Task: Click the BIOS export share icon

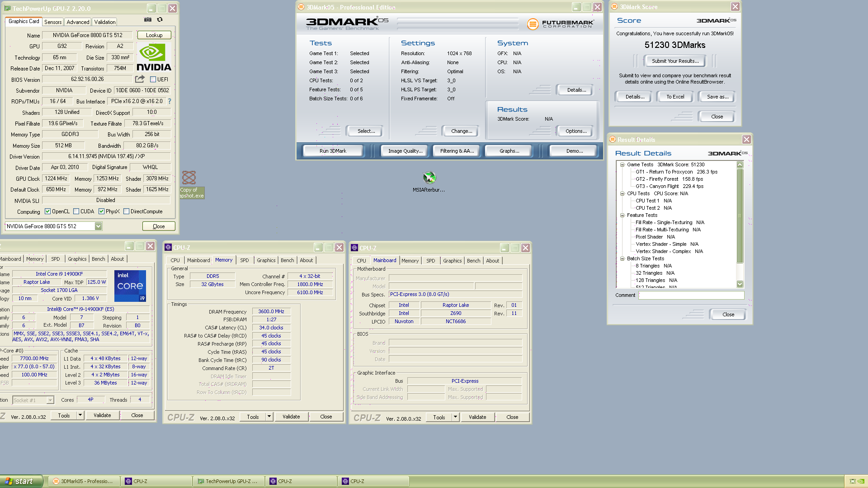Action: tap(140, 79)
